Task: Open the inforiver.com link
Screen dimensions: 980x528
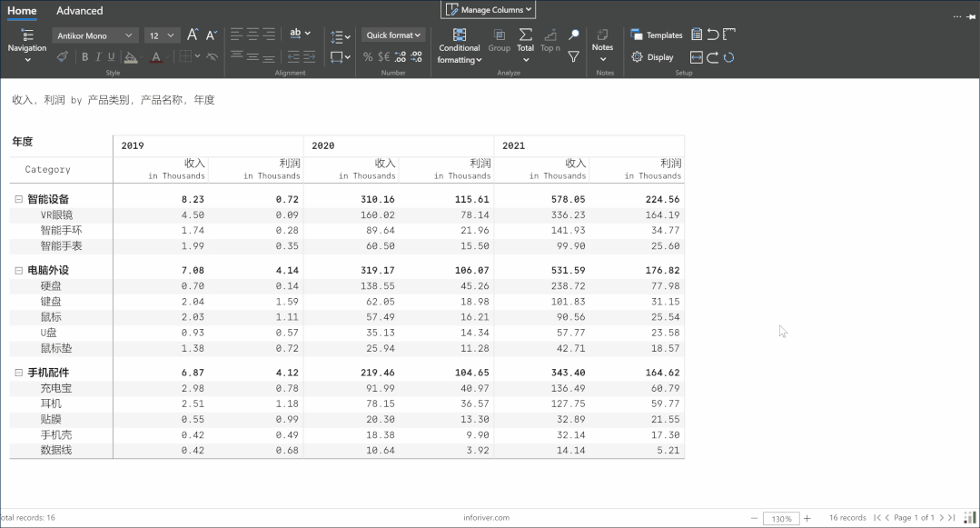Action: coord(486,517)
